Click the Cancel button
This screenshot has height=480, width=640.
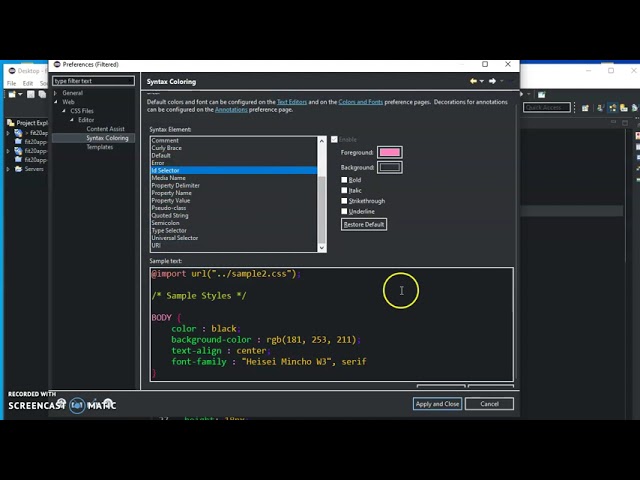tap(489, 404)
